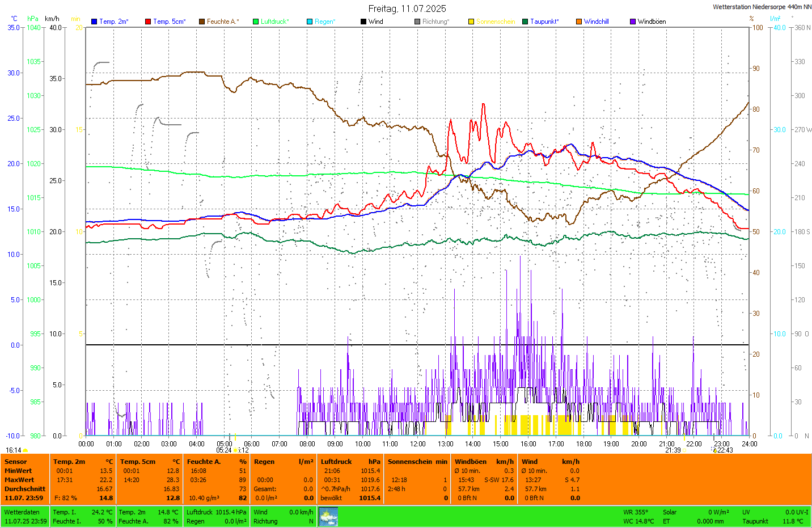Click the 12:00 time axis label
This screenshot has width=812, height=528.
[418, 444]
